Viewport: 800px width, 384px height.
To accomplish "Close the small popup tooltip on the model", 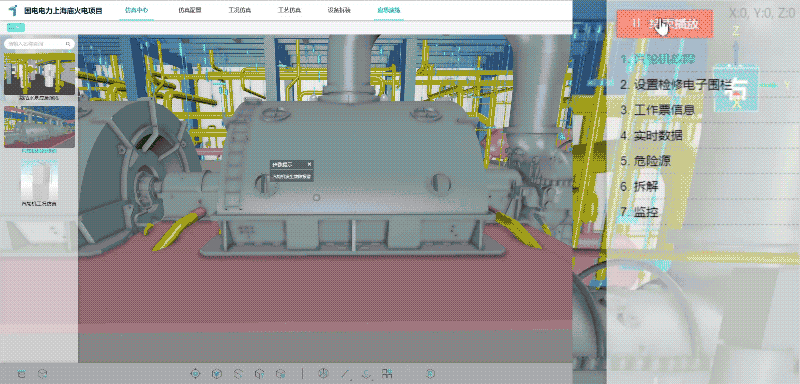I will tap(309, 164).
